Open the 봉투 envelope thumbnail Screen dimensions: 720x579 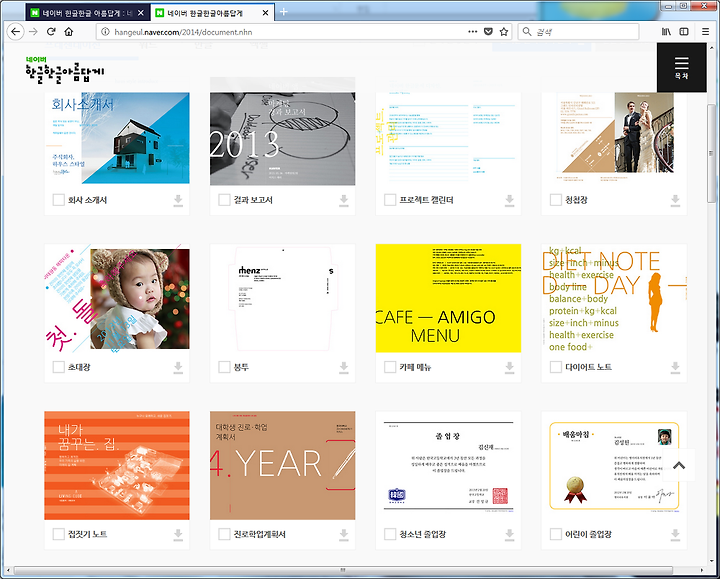pyautogui.click(x=282, y=298)
